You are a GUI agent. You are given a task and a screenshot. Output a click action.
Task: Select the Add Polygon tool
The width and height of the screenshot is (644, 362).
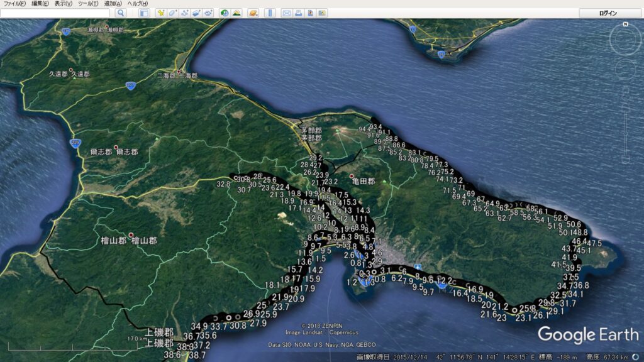click(172, 13)
